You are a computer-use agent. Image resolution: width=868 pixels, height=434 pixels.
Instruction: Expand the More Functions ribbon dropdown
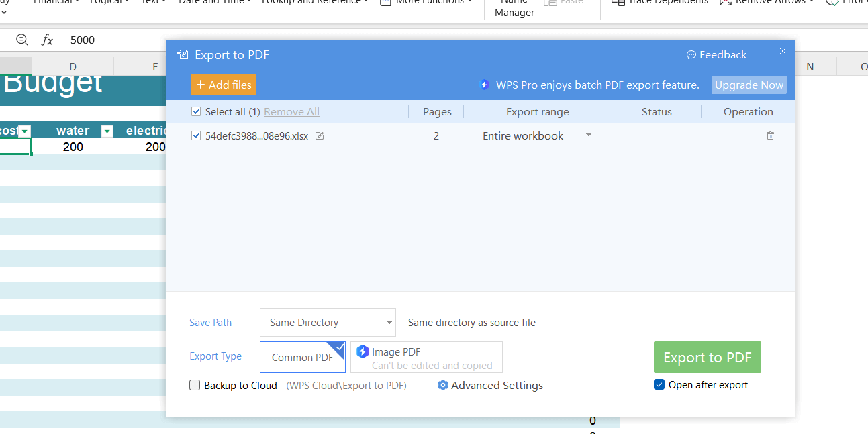point(469,2)
